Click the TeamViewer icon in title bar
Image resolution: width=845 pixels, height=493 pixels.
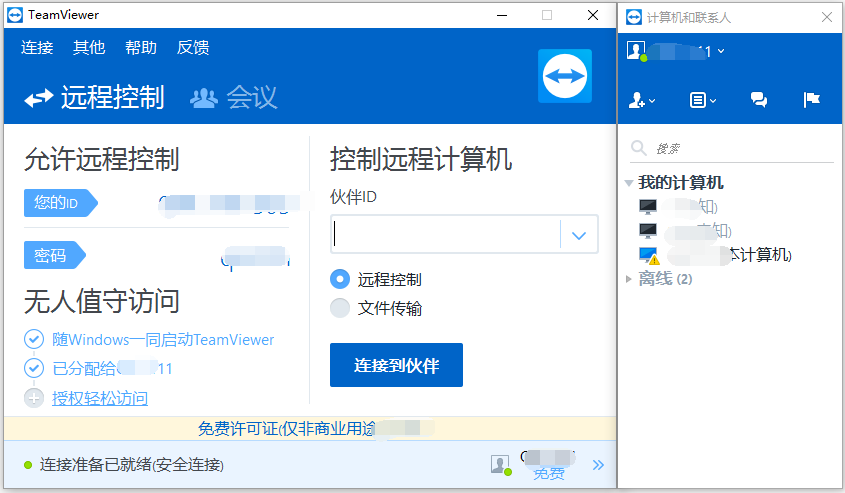pyautogui.click(x=15, y=15)
